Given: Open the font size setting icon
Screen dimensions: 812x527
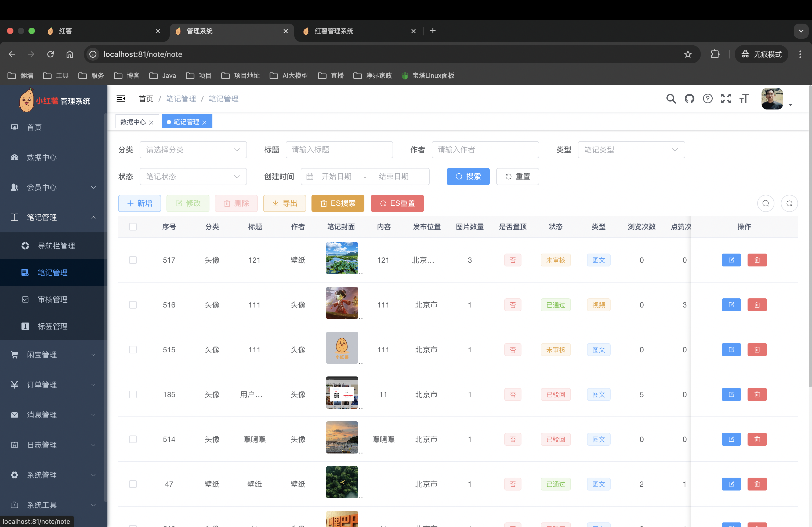Looking at the screenshot, I should click(x=744, y=99).
